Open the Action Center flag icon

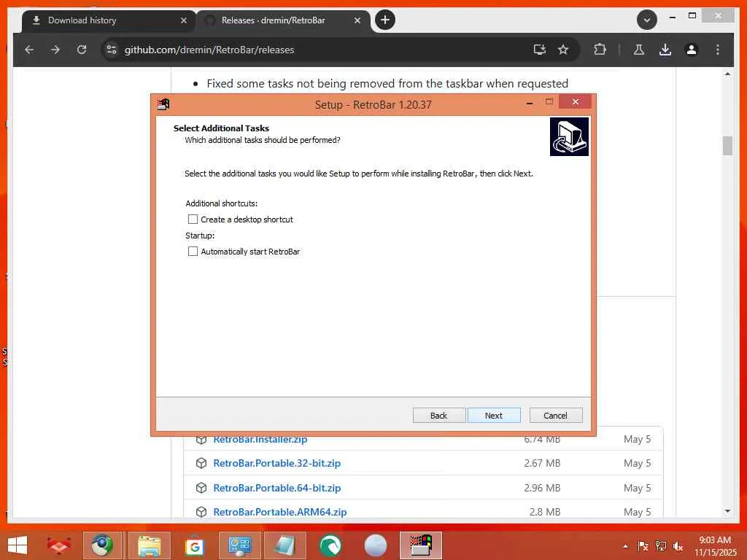(x=643, y=546)
